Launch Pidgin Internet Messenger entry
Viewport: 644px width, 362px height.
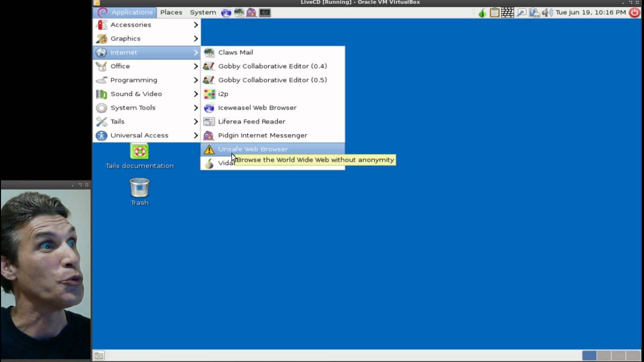(x=273, y=135)
